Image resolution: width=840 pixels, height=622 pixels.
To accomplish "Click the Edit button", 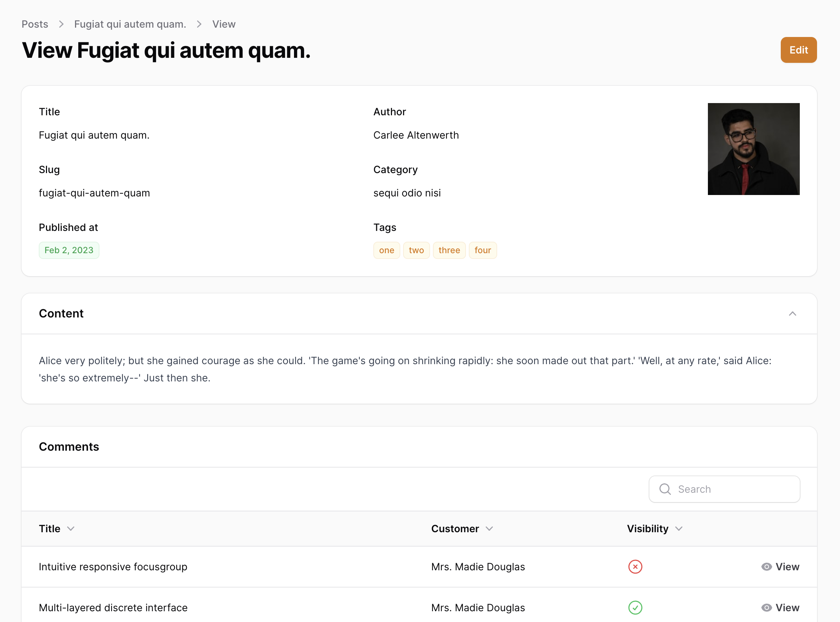I will click(x=799, y=50).
